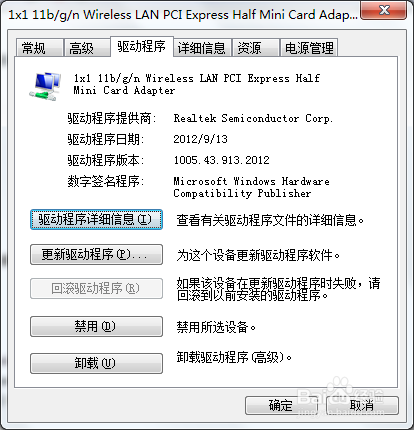Switch to the 电源管理 tab
The height and width of the screenshot is (430, 414).
point(309,48)
